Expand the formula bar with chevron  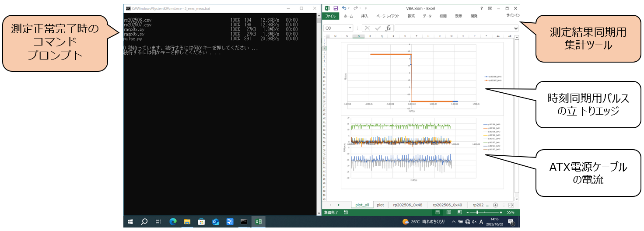[x=516, y=28]
